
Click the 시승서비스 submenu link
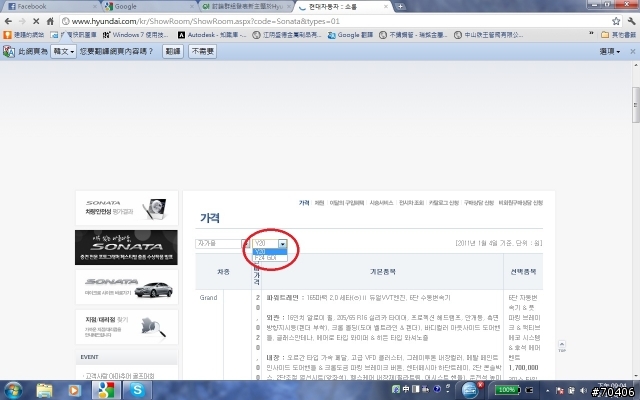coord(381,203)
